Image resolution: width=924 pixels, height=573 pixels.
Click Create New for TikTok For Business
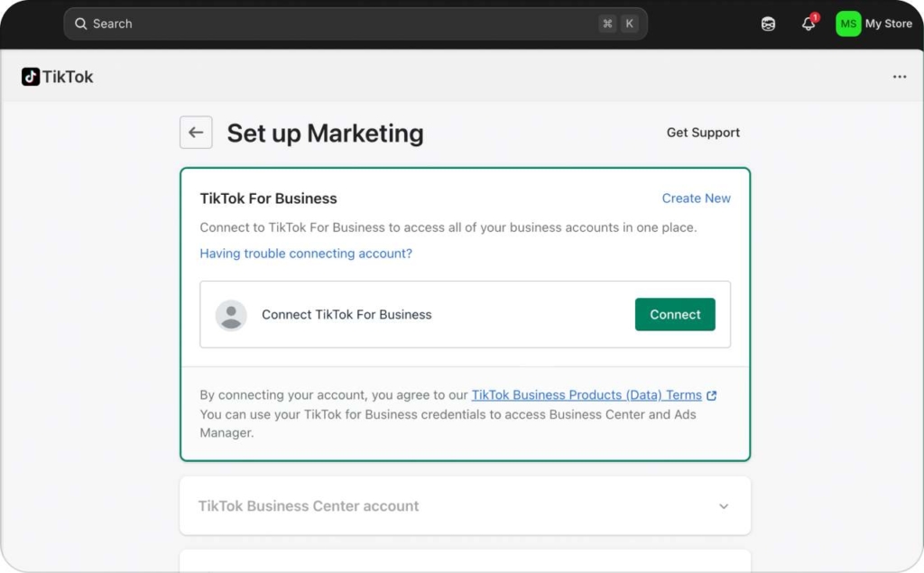click(696, 198)
